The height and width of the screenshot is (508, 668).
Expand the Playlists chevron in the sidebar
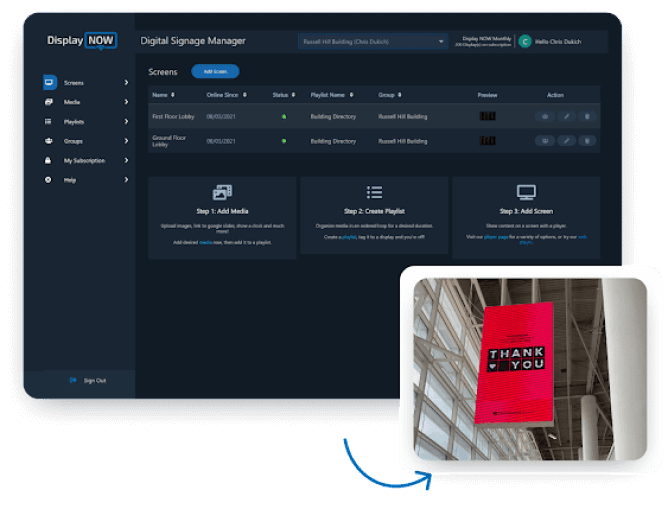tap(126, 121)
